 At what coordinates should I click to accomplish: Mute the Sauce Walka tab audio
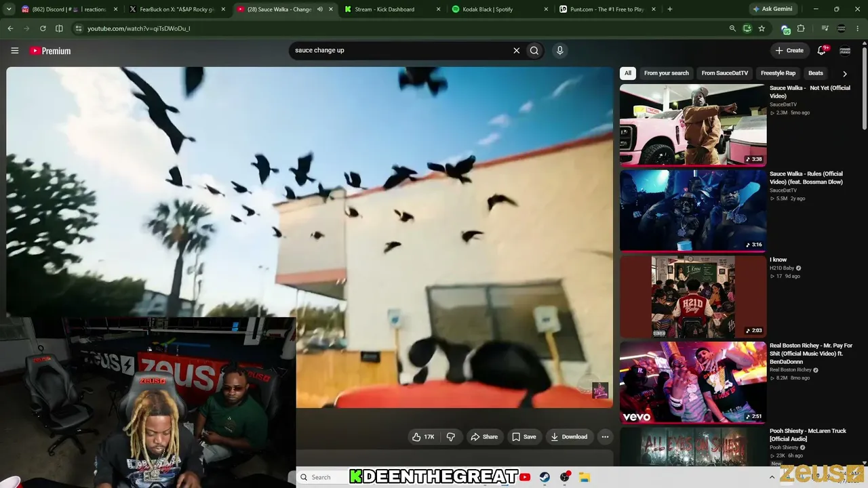coord(319,9)
